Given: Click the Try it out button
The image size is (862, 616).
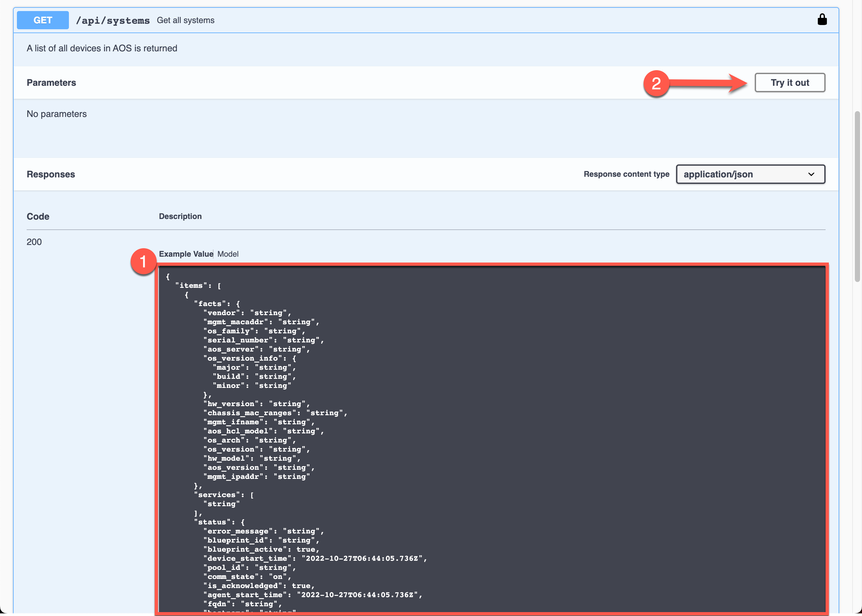Looking at the screenshot, I should click(790, 82).
